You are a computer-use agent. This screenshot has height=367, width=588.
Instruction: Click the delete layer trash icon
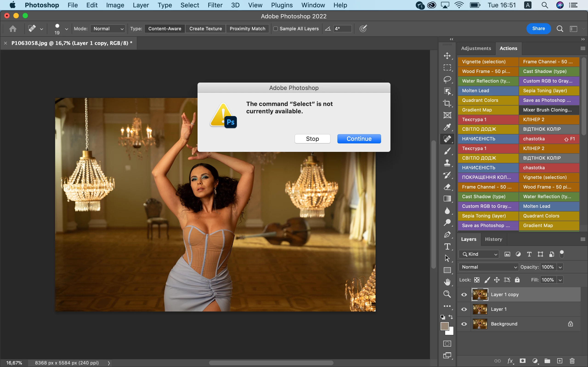click(x=572, y=361)
